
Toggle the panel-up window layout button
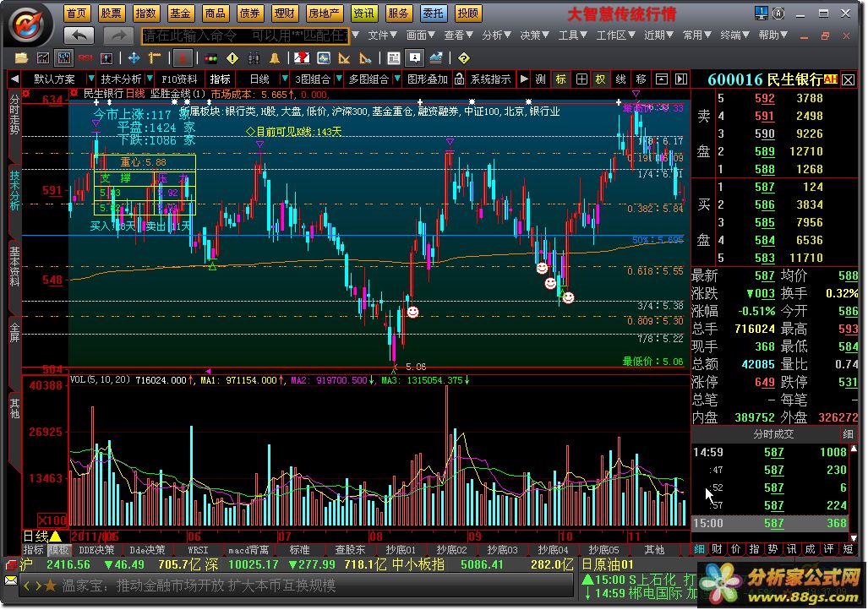pyautogui.click(x=661, y=79)
